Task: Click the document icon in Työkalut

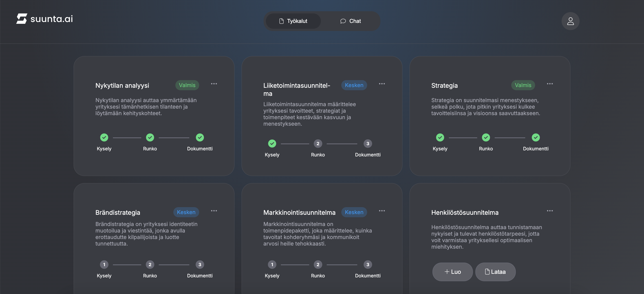Action: (281, 21)
